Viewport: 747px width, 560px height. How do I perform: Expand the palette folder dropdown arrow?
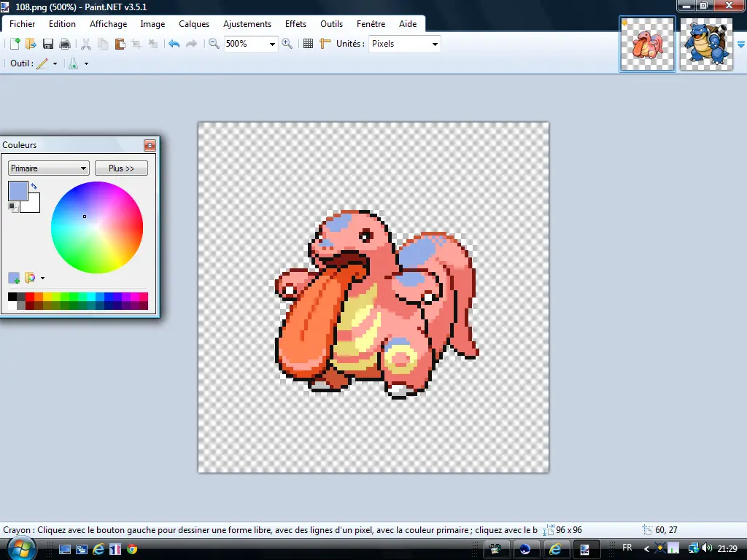pyautogui.click(x=42, y=278)
